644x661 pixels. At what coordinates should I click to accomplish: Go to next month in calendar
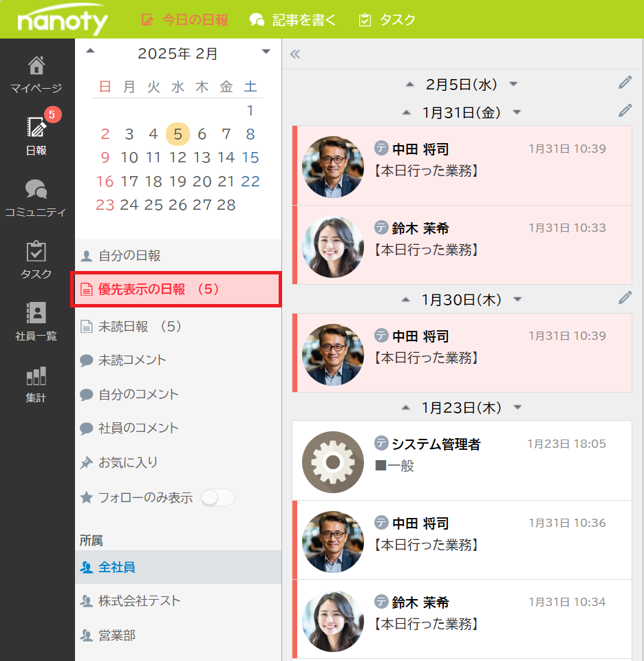266,52
